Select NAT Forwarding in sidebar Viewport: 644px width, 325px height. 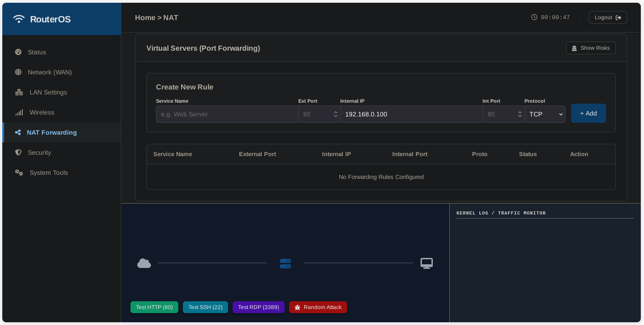62,132
